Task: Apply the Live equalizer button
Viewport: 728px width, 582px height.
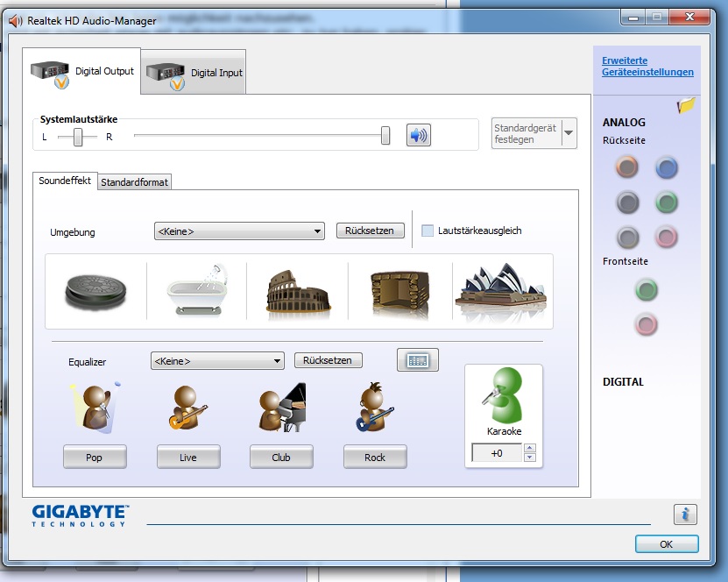Action: (x=188, y=457)
